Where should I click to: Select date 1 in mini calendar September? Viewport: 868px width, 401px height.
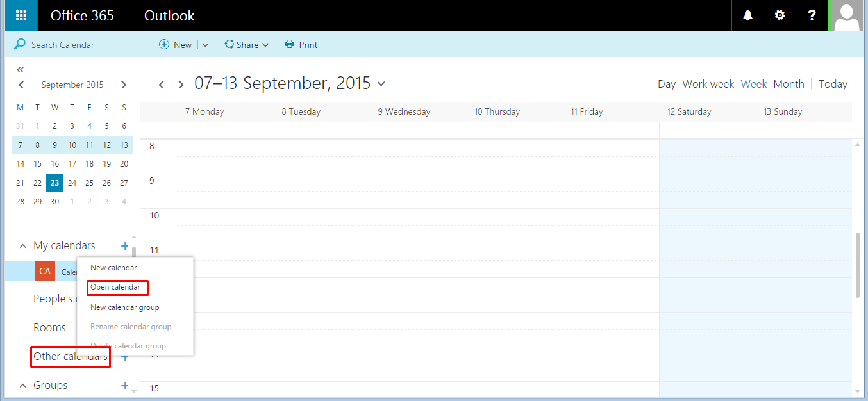[37, 126]
